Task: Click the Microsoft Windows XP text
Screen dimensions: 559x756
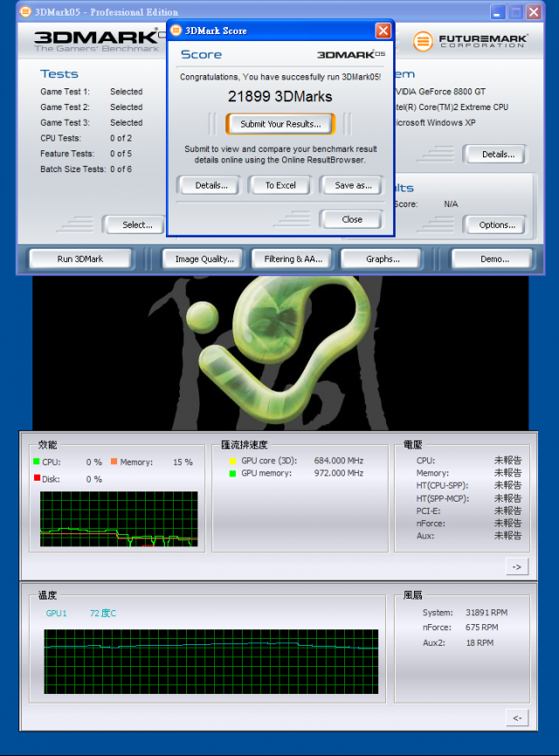Action: 436,122
